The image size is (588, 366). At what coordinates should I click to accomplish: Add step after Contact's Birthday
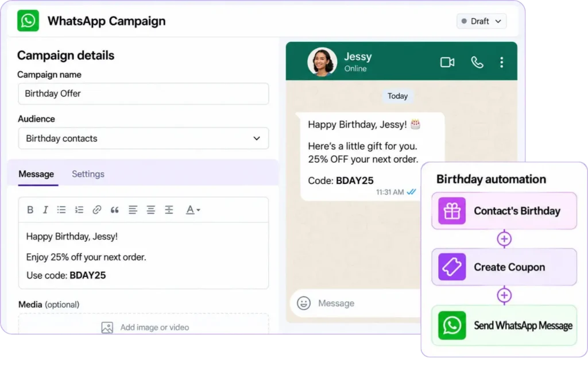[x=504, y=239]
